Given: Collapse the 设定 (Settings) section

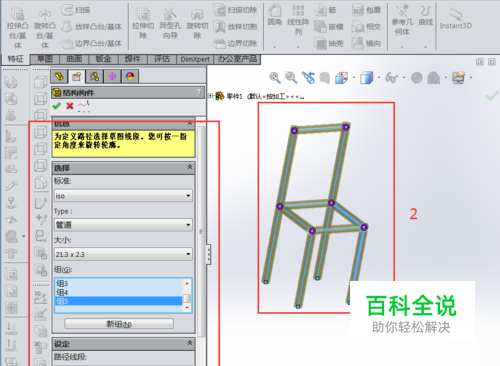Looking at the screenshot, I should 190,343.
